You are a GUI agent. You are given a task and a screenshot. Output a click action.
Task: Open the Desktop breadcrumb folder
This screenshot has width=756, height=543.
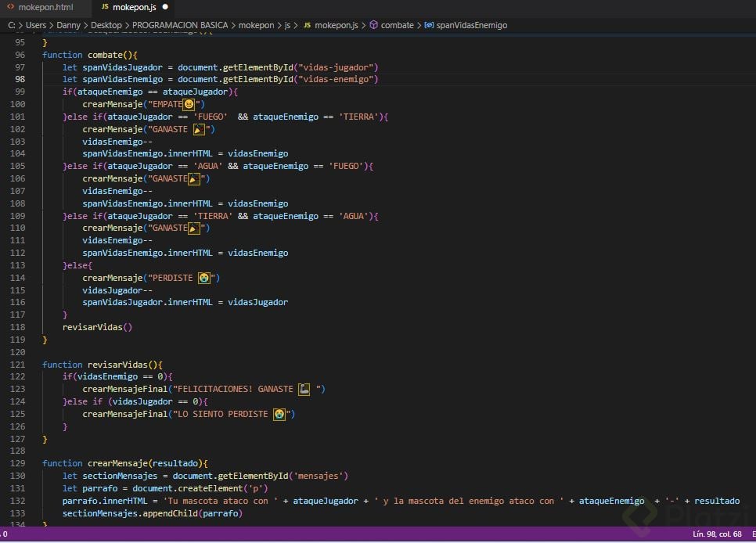click(106, 25)
